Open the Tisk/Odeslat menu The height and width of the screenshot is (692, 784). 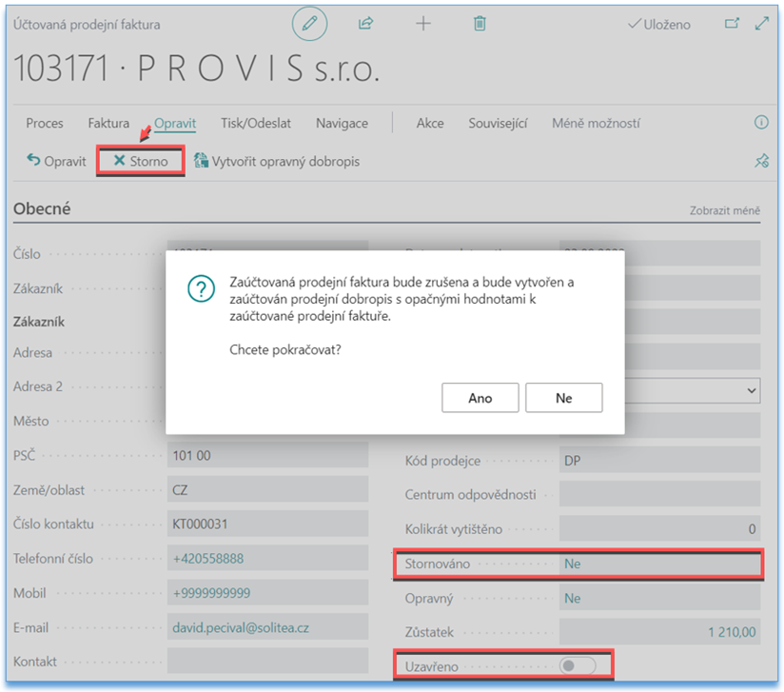point(256,123)
